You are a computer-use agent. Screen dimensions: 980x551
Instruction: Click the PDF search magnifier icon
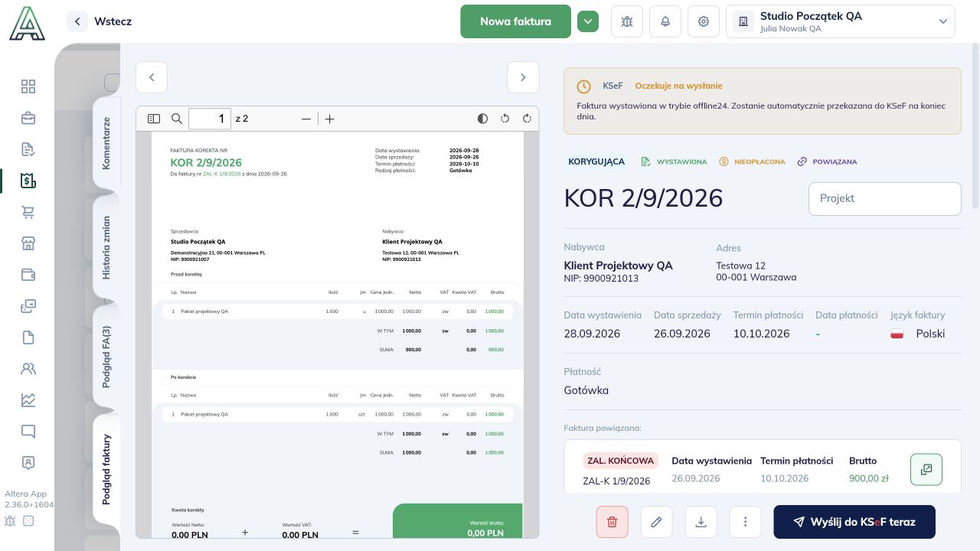pos(177,119)
